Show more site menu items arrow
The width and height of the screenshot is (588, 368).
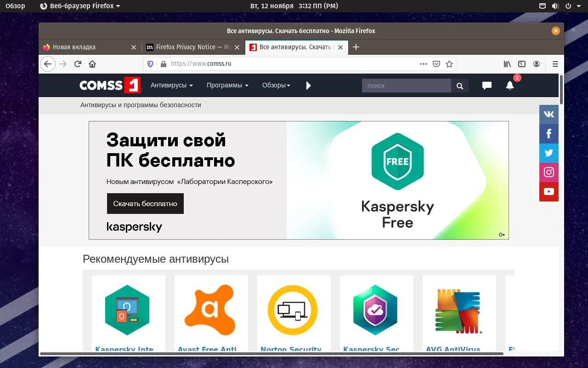pyautogui.click(x=309, y=86)
